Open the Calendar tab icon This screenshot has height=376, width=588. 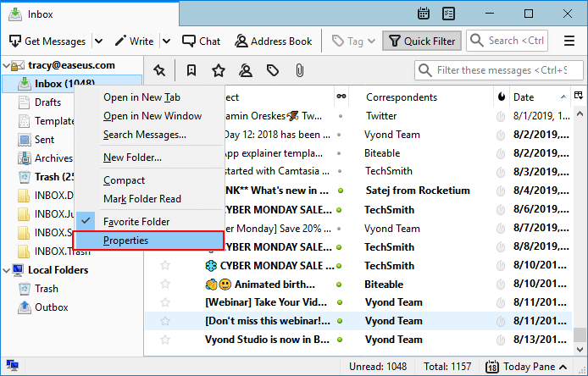coord(424,14)
